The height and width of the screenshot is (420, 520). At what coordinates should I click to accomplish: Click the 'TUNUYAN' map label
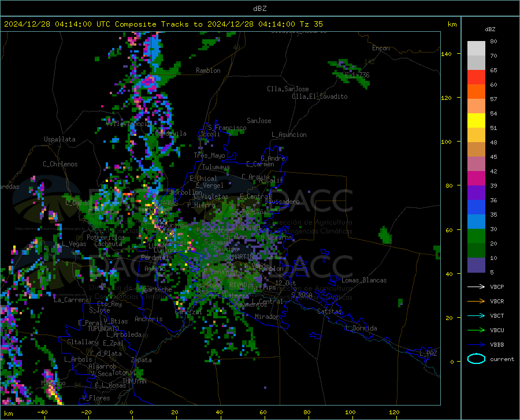click(x=134, y=381)
